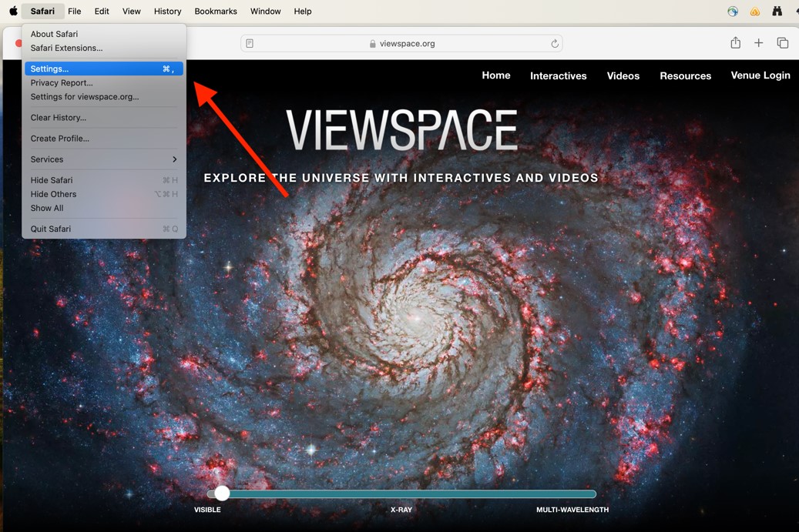This screenshot has width=799, height=532.
Task: Choose Privacy Report...
Action: pyautogui.click(x=104, y=82)
